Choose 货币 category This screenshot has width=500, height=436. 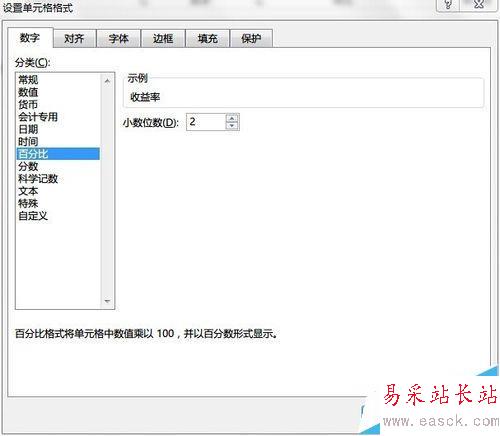(x=58, y=104)
